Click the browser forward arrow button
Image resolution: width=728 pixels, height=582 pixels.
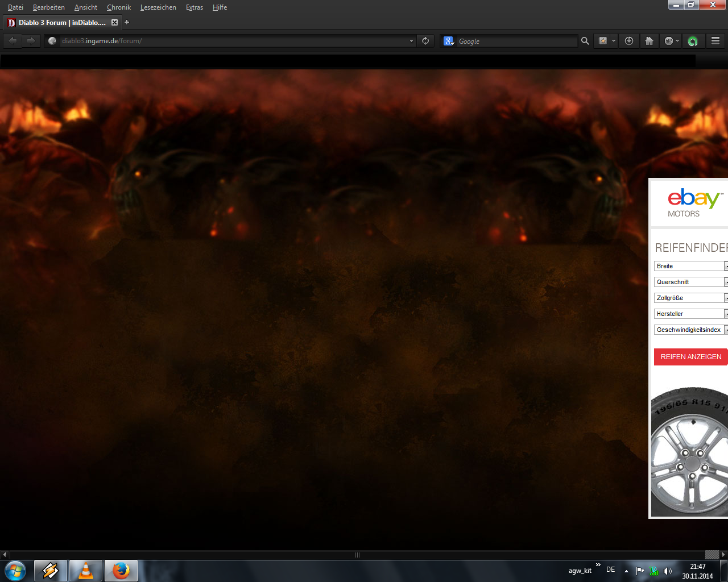tap(31, 40)
